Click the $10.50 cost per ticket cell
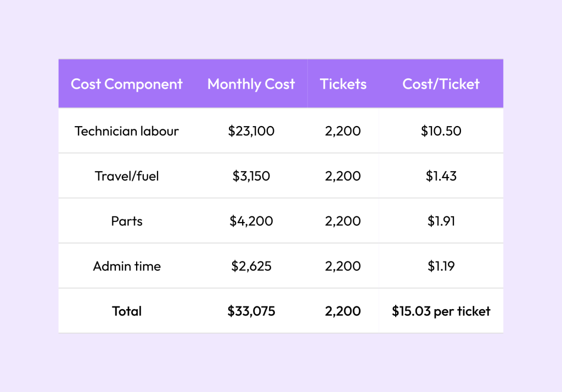 (x=441, y=131)
